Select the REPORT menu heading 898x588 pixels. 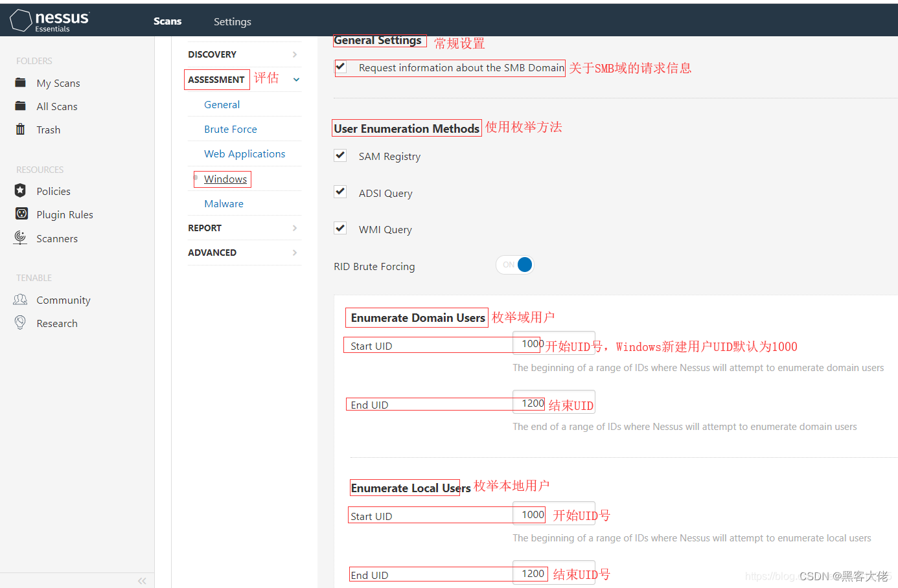(205, 228)
